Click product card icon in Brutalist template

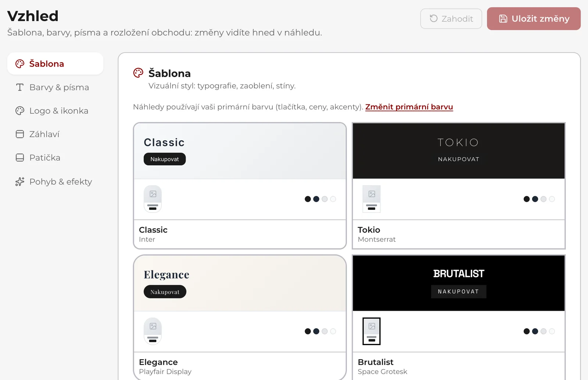372,331
